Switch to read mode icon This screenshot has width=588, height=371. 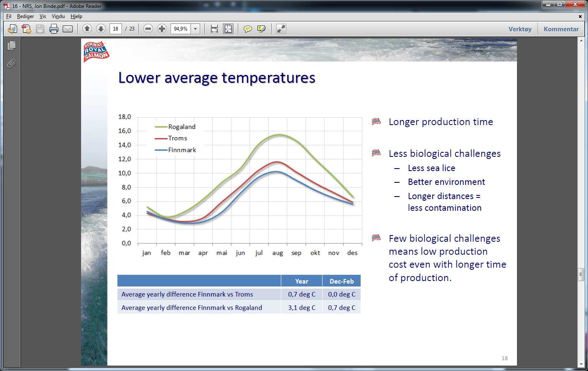[281, 29]
